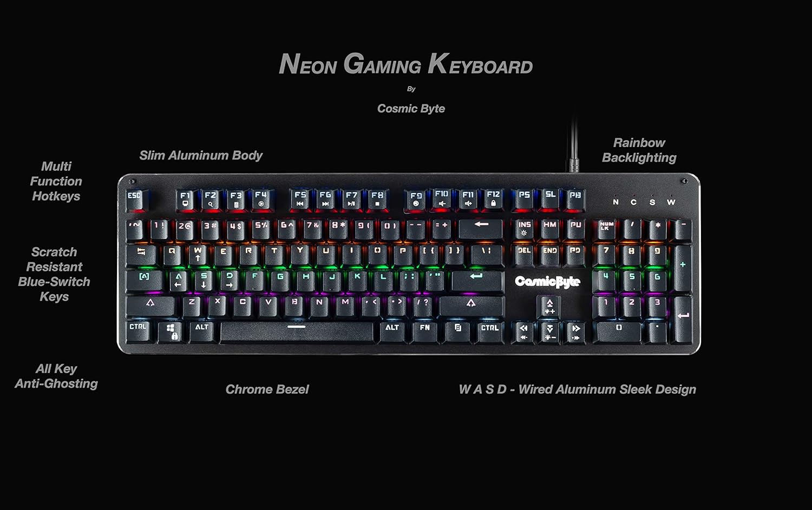Click the S indicator label beside C
The image size is (812, 510).
point(652,202)
